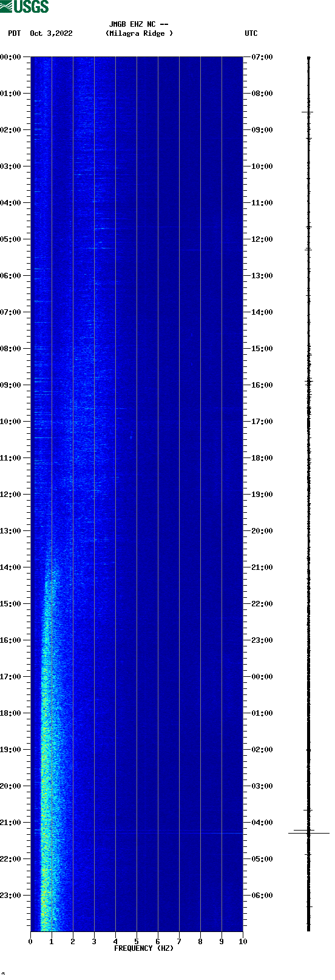Click the 07:00 UTC time label
Viewport: 335px width, 980px height.
[x=262, y=57]
